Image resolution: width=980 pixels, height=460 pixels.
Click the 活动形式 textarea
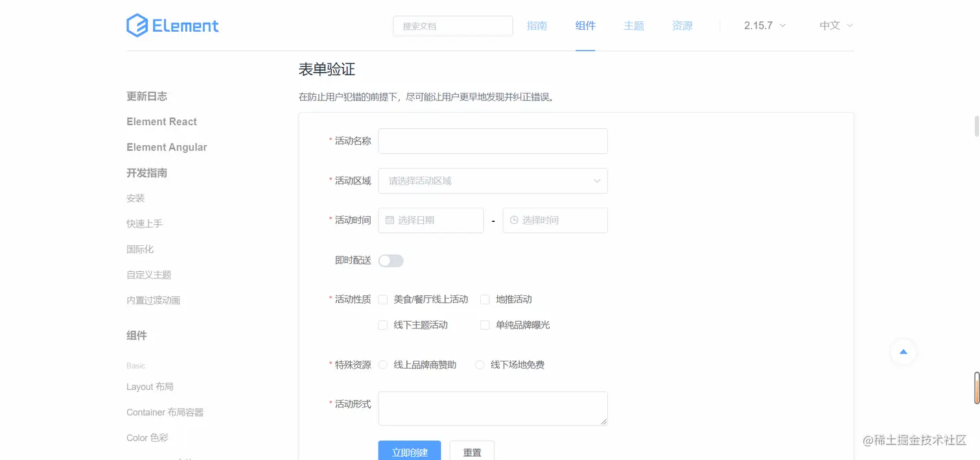point(493,409)
